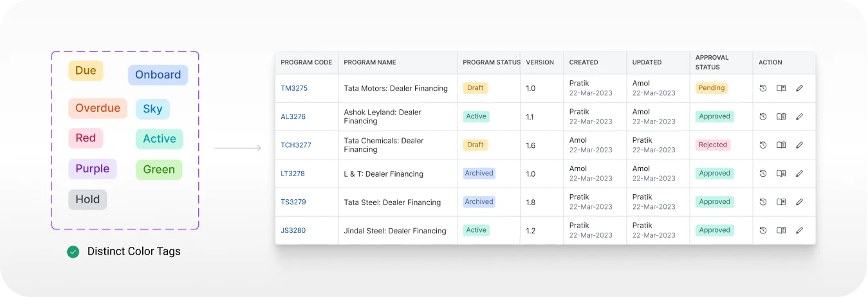View history of AL3276 program
The height and width of the screenshot is (297, 868).
[x=762, y=116]
